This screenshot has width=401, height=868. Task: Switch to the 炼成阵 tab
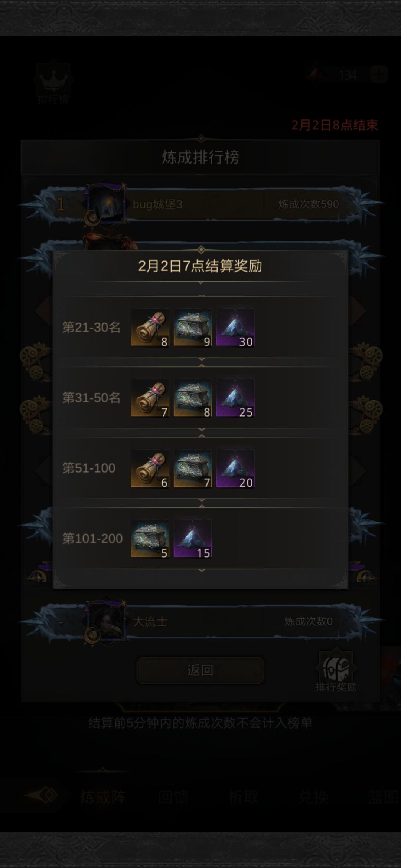(103, 797)
